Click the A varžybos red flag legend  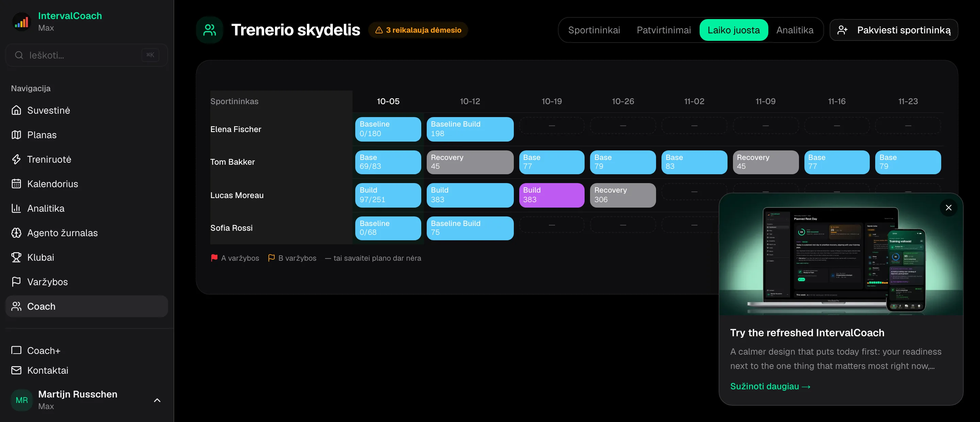pos(235,258)
